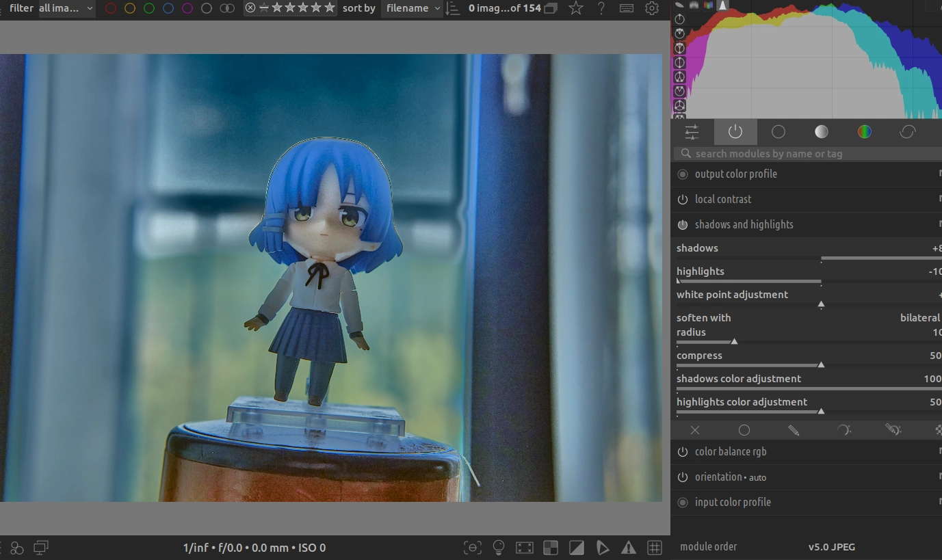Viewport: 942px width, 560px height.
Task: Open the online help question mark
Action: click(601, 8)
